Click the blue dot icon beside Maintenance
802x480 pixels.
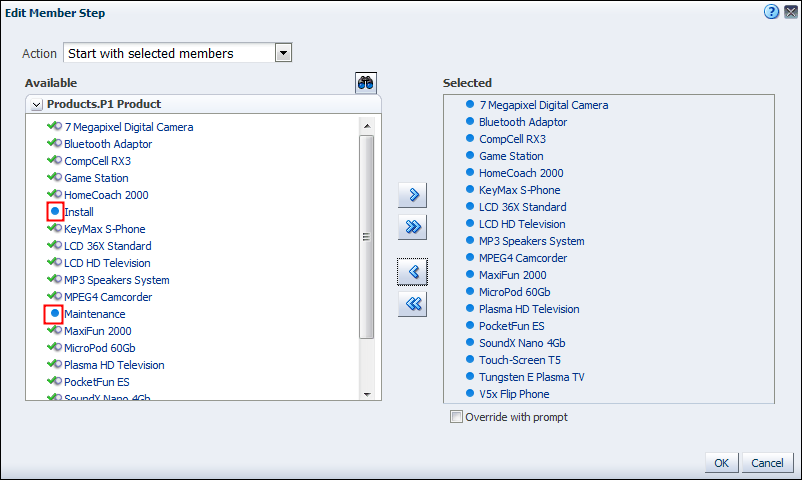54,314
